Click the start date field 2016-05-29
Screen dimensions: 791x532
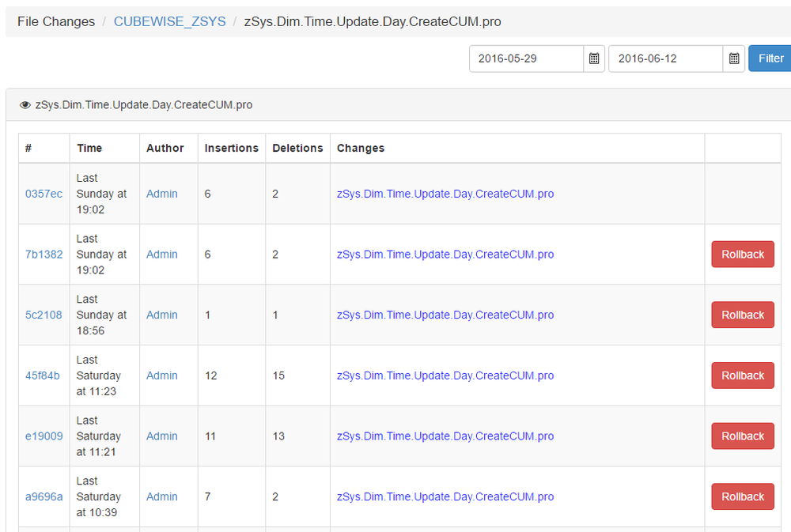coord(526,58)
